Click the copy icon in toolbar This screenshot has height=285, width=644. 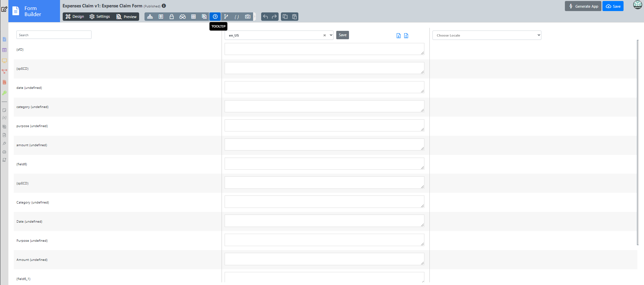click(285, 17)
